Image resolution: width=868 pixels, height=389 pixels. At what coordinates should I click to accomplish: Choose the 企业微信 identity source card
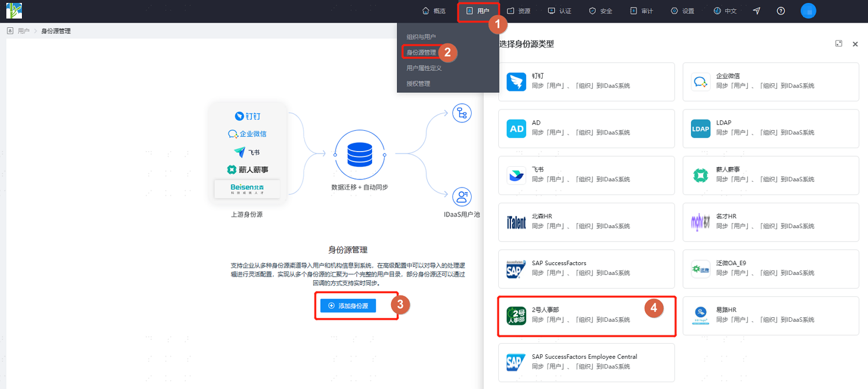[771, 82]
